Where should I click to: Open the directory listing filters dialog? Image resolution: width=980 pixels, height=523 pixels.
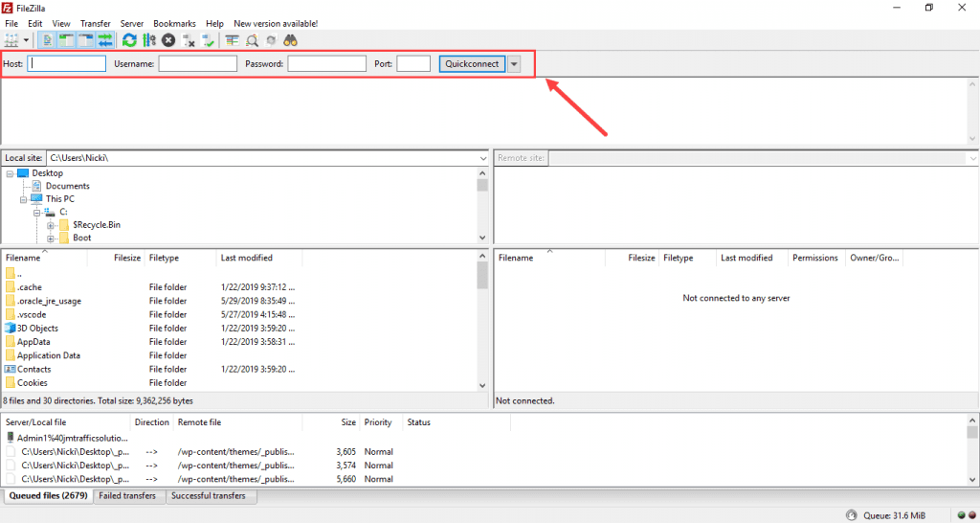click(x=233, y=40)
